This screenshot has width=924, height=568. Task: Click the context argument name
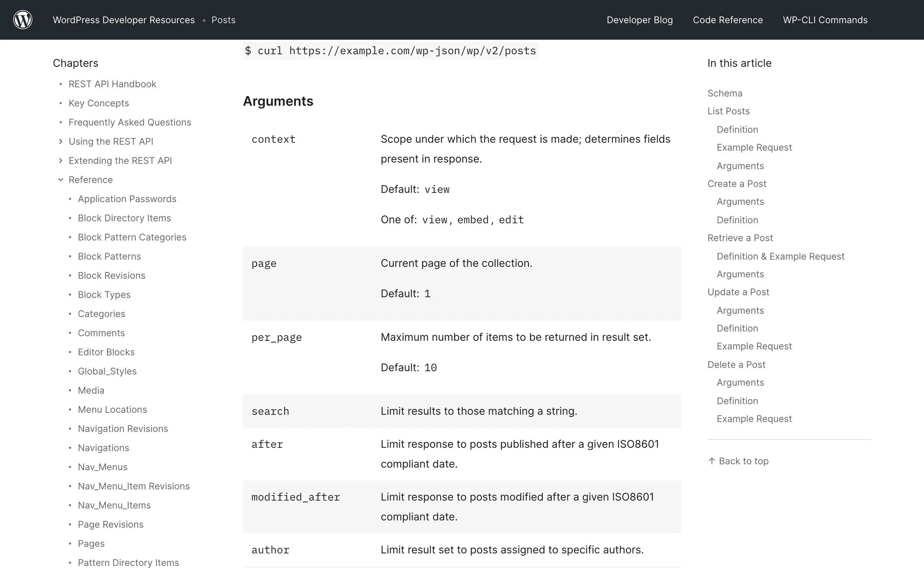pyautogui.click(x=273, y=139)
